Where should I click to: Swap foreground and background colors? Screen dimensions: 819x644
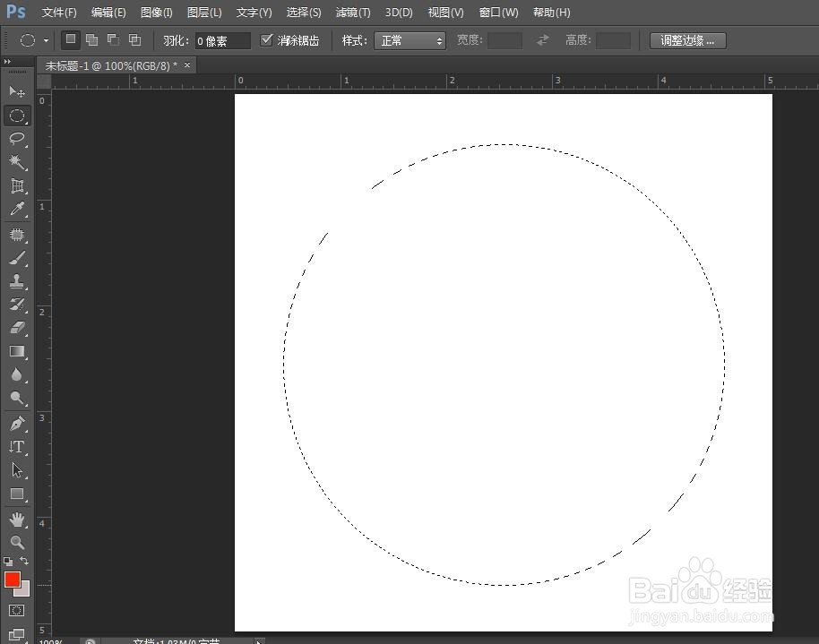pyautogui.click(x=24, y=561)
